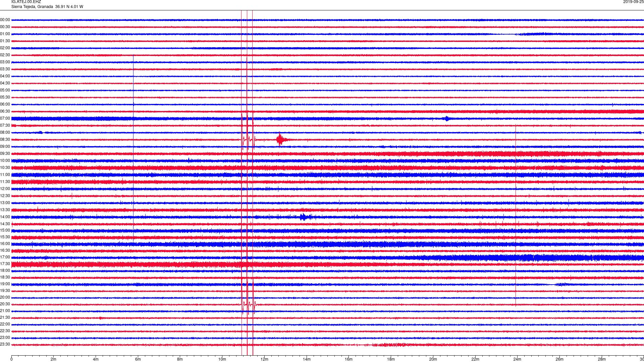Viewport: 644px width, 362px height.
Task: Select the 20:00 time row label
Action: point(5,298)
